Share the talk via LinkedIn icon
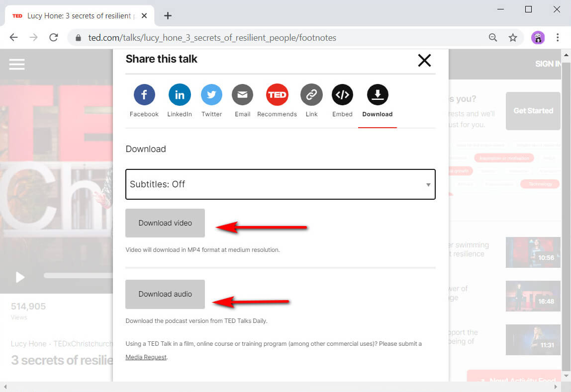 tap(180, 94)
